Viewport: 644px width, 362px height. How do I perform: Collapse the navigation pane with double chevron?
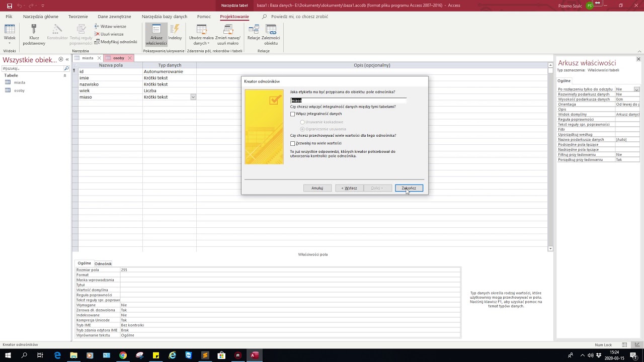pos(67,59)
